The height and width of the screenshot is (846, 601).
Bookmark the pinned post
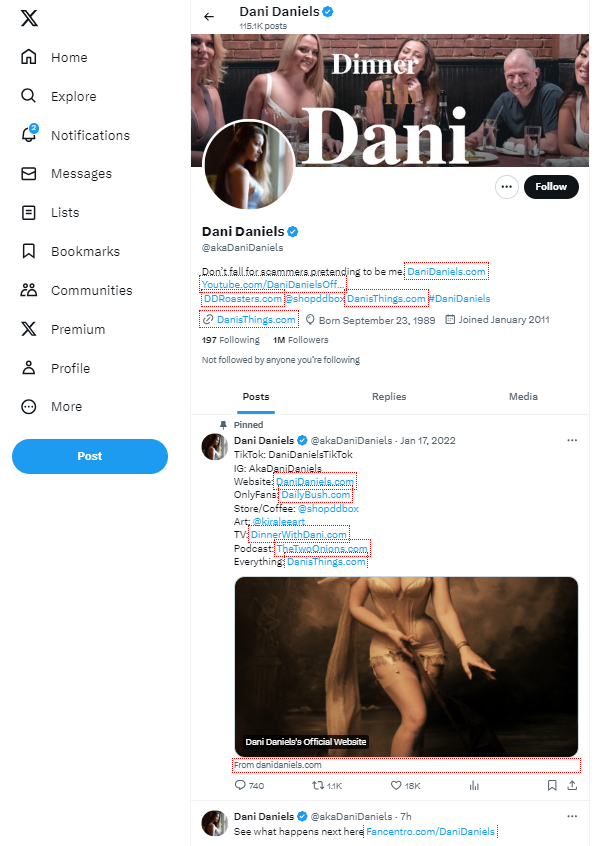[552, 786]
